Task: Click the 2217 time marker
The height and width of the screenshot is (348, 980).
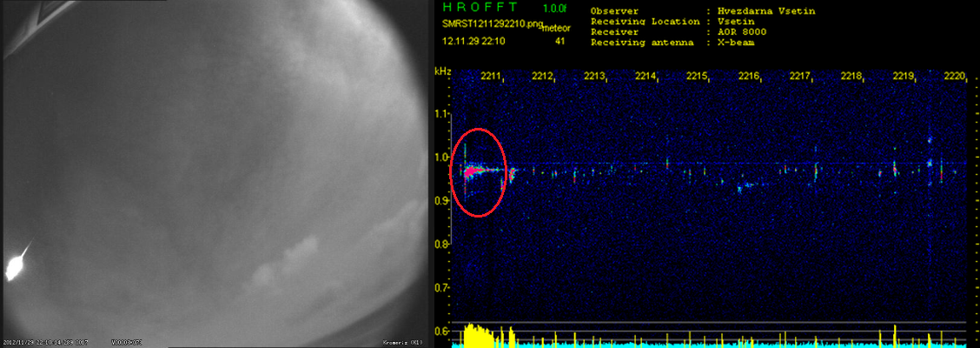Action: pos(800,77)
